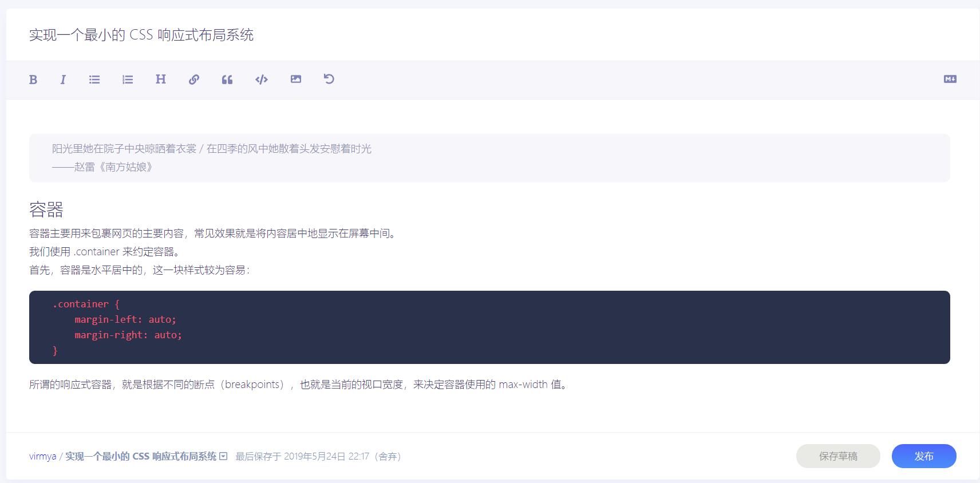Image resolution: width=980 pixels, height=483 pixels.
Task: Insert a blockquote with the quote icon
Action: pyautogui.click(x=227, y=80)
